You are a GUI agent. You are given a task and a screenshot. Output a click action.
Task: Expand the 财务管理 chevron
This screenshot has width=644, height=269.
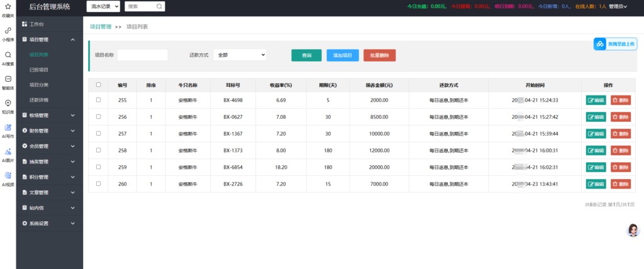(73, 131)
